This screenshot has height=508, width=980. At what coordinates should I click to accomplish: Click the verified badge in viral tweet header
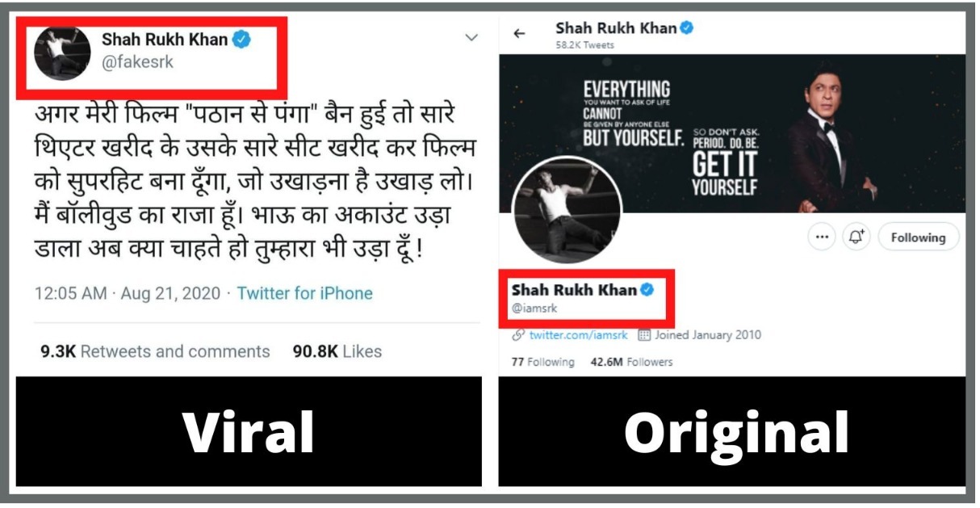(241, 39)
